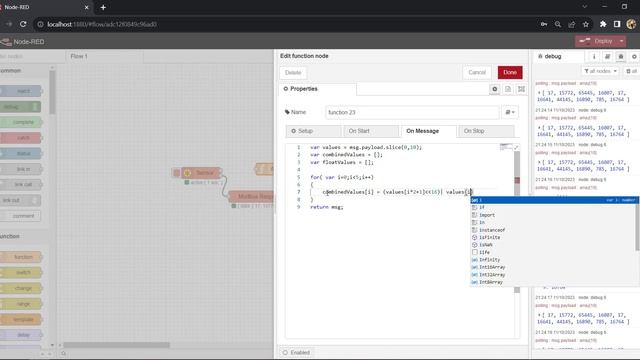Choose 'Int16Array' from autocomplete list
The width and height of the screenshot is (640, 360).
553,267
